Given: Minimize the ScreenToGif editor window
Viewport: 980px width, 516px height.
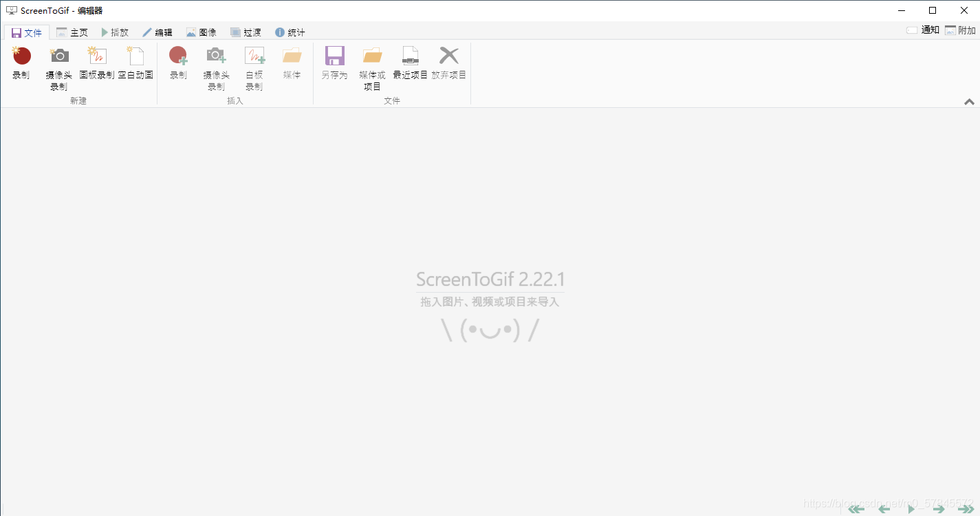Looking at the screenshot, I should pyautogui.click(x=901, y=10).
